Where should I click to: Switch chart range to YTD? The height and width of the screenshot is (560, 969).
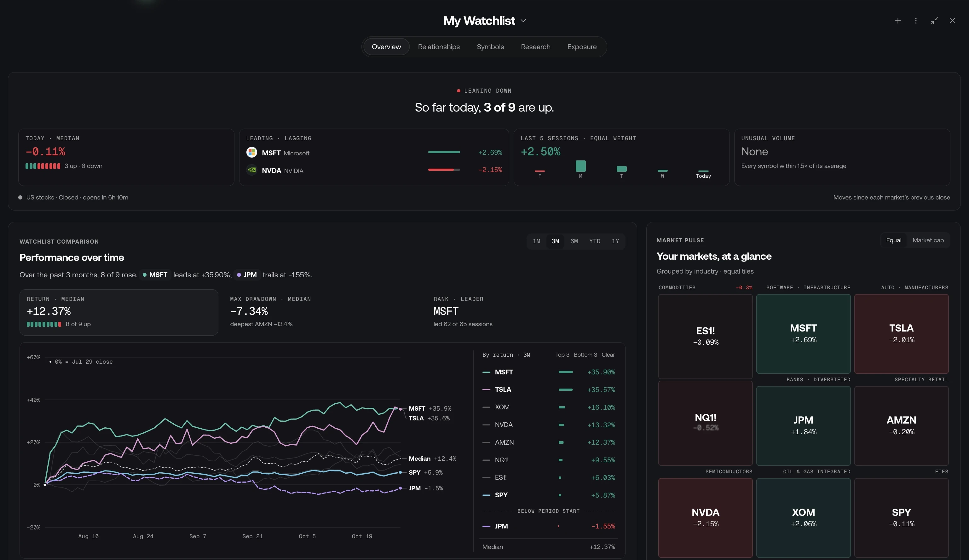pos(594,241)
